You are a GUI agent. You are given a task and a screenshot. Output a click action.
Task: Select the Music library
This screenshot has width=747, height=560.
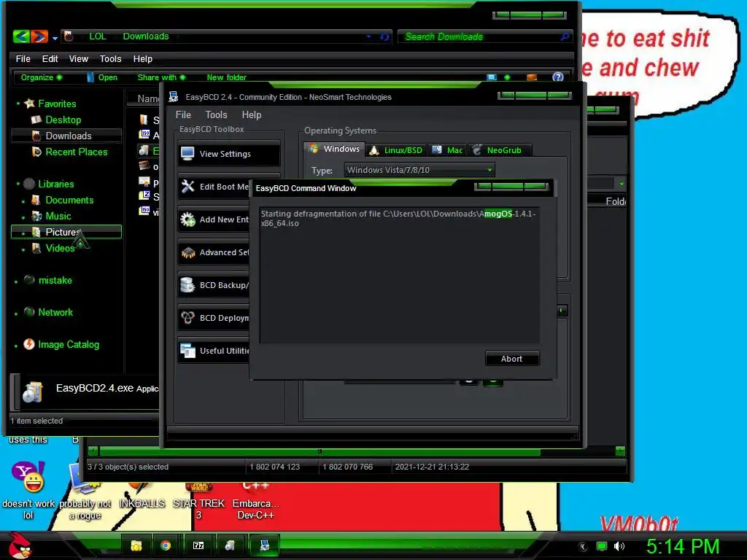pyautogui.click(x=58, y=216)
